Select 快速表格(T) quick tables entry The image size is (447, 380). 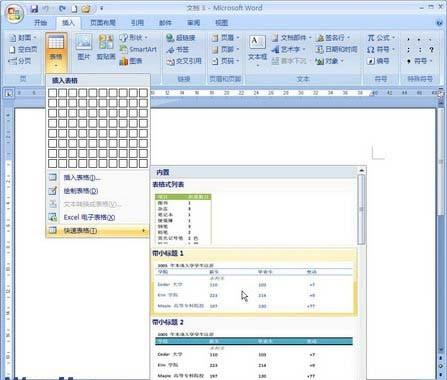[x=97, y=231]
